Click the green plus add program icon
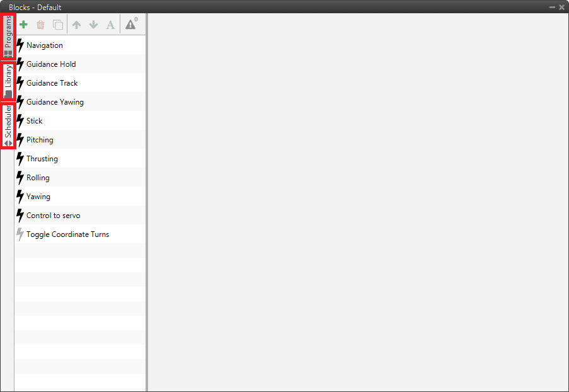The width and height of the screenshot is (569, 392). (23, 25)
